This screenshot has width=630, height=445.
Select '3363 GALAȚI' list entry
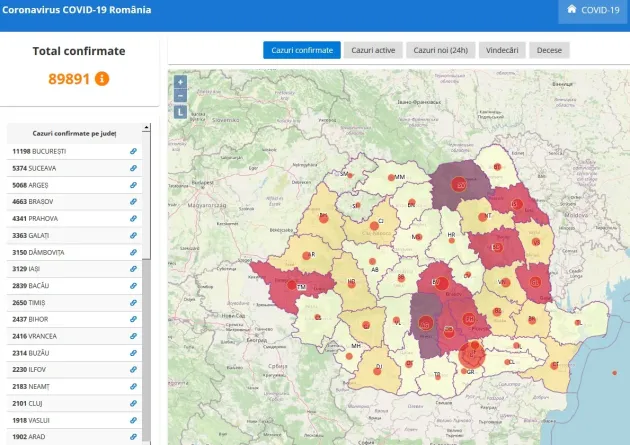tap(74, 235)
